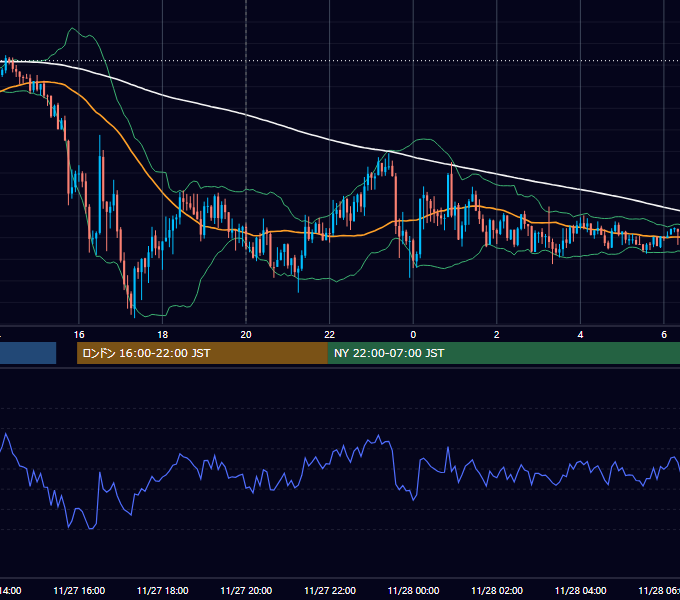Screen dimensions: 680x600
Task: Click the 11/28 04:00 date label
Action: coord(581,590)
